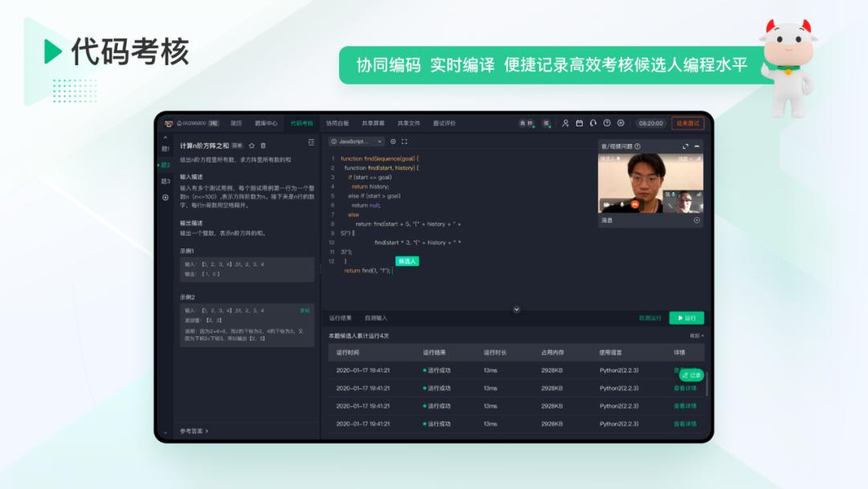Select question 题3 in the sidebar
Screen dimensions: 868x489
165,181
